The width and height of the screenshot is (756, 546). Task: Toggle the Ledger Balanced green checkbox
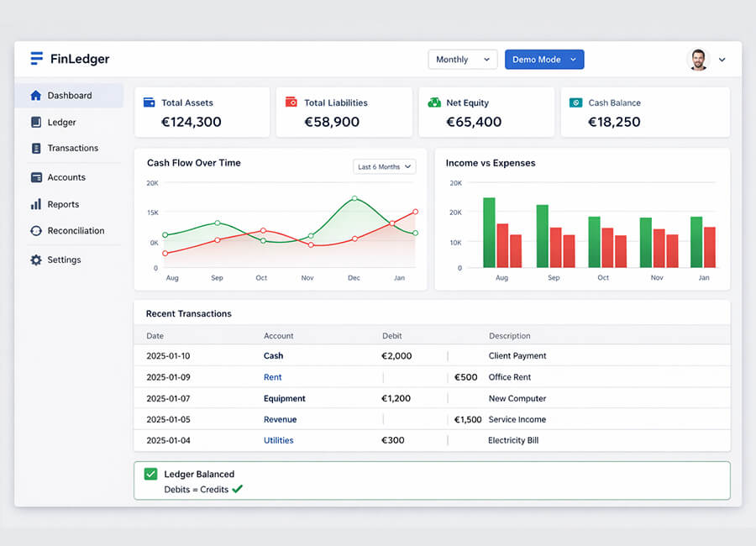150,475
